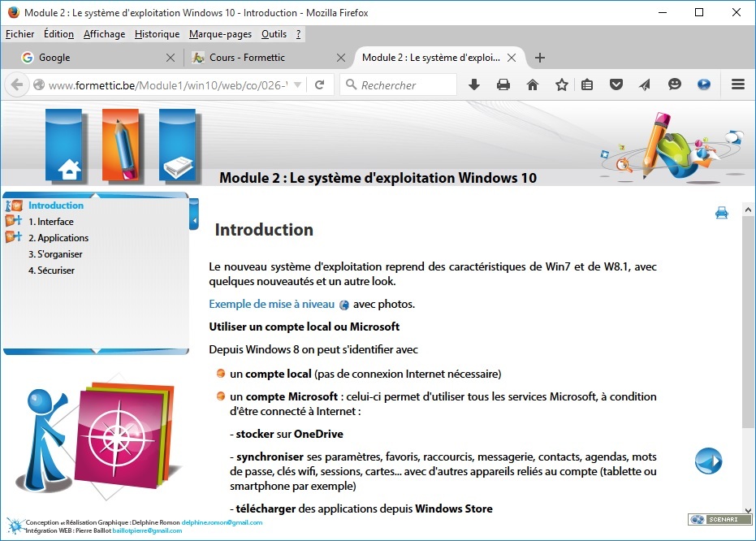Image resolution: width=756 pixels, height=541 pixels.
Task: Select Introduction in the sidebar
Action: point(56,206)
